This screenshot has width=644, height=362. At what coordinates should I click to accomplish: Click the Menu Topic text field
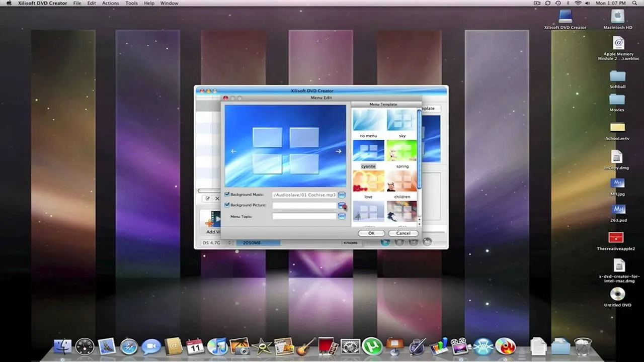(304, 216)
